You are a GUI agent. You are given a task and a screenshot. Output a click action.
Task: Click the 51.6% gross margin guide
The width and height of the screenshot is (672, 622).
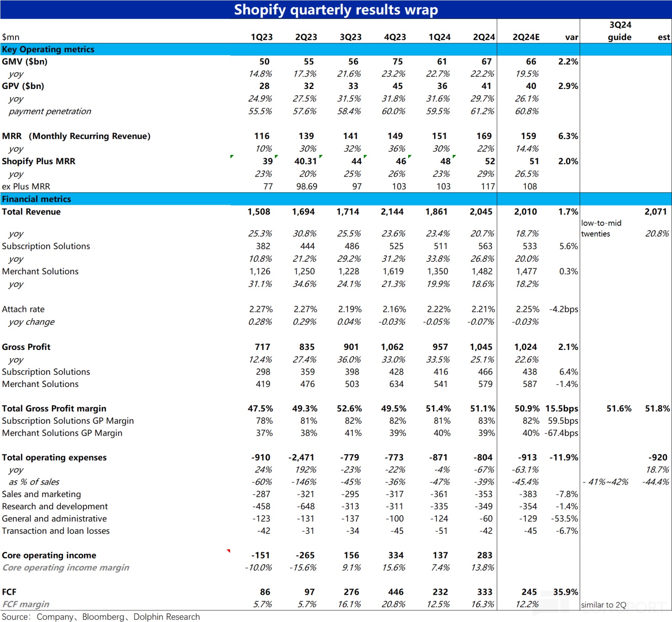(619, 409)
